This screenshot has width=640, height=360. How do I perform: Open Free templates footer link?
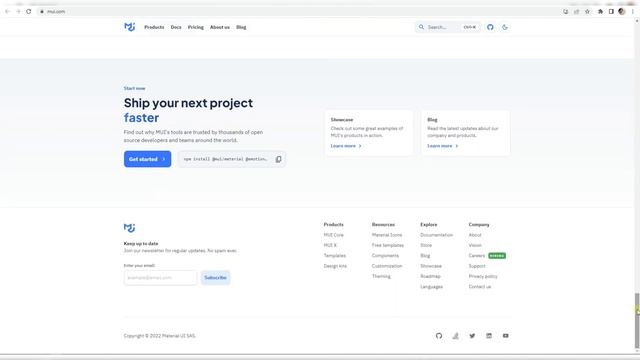388,245
